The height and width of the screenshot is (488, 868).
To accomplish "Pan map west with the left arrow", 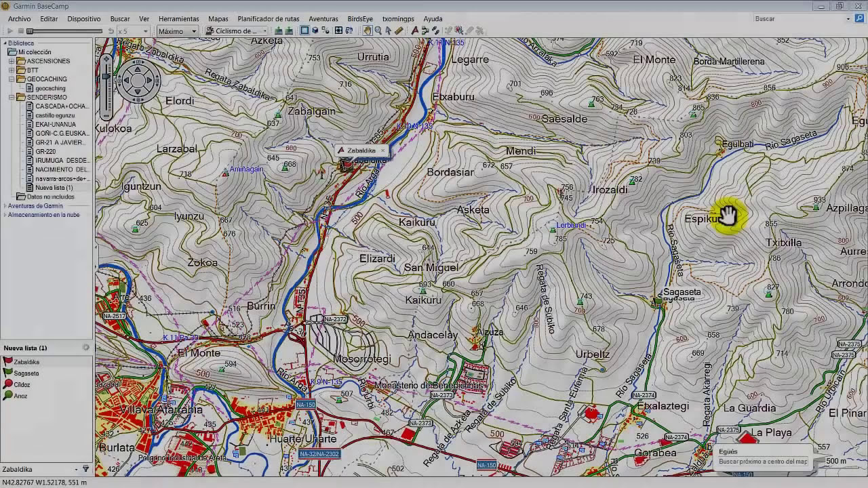I will pos(125,81).
